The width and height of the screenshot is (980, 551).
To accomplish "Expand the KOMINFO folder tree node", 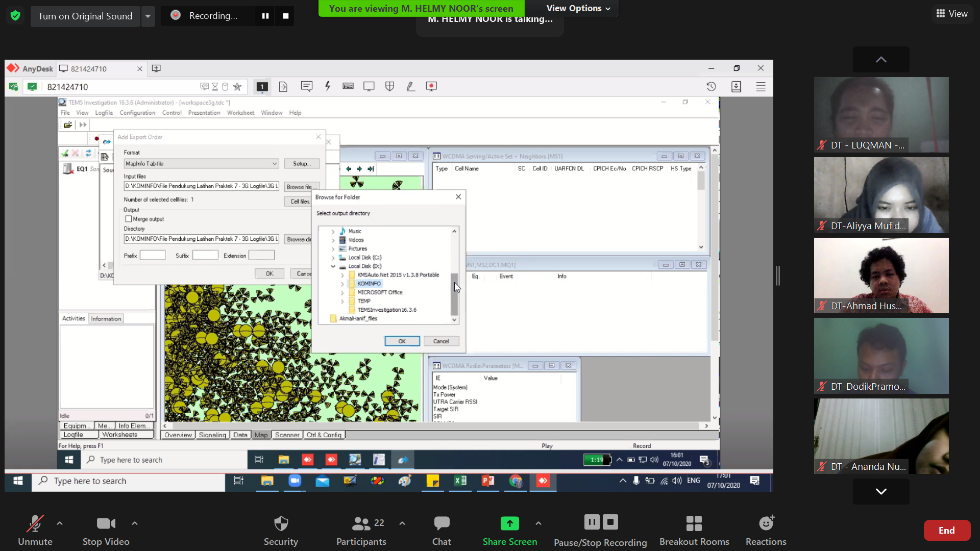I will click(x=342, y=284).
